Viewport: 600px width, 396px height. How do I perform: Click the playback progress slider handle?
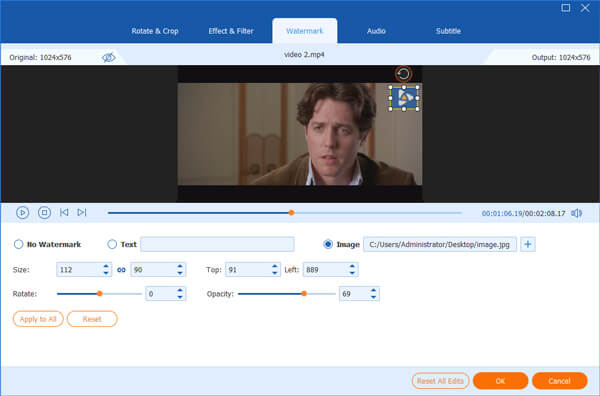click(291, 213)
